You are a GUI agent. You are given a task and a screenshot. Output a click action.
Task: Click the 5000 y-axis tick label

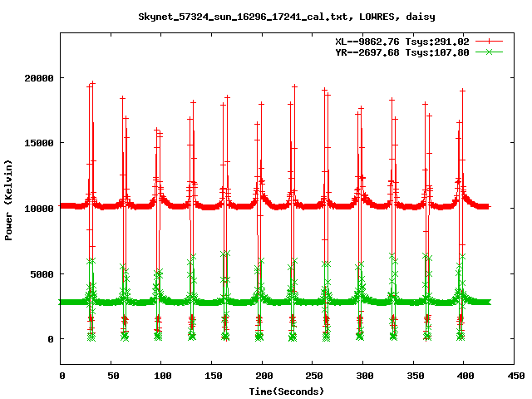click(42, 273)
